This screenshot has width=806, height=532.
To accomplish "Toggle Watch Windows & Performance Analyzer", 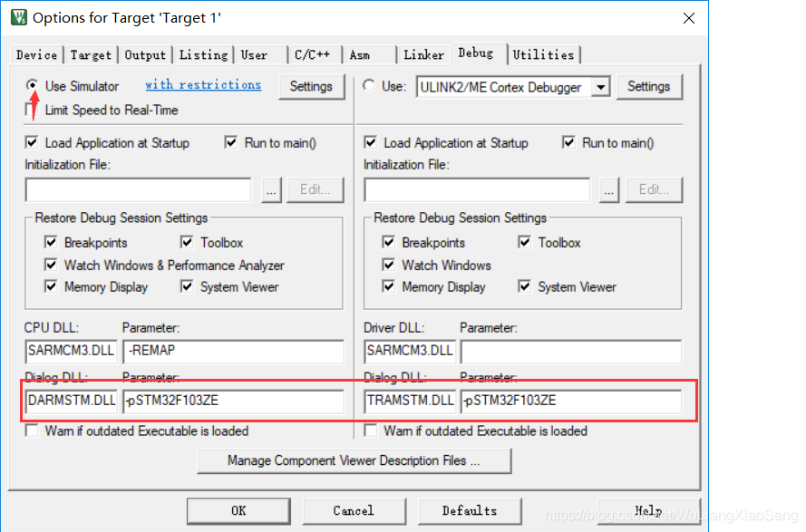I will 51,265.
